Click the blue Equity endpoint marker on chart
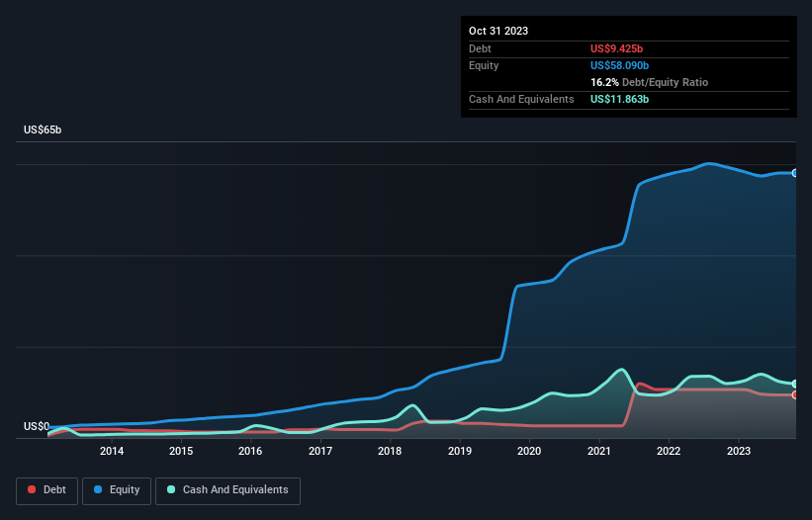812x520 pixels. point(795,173)
